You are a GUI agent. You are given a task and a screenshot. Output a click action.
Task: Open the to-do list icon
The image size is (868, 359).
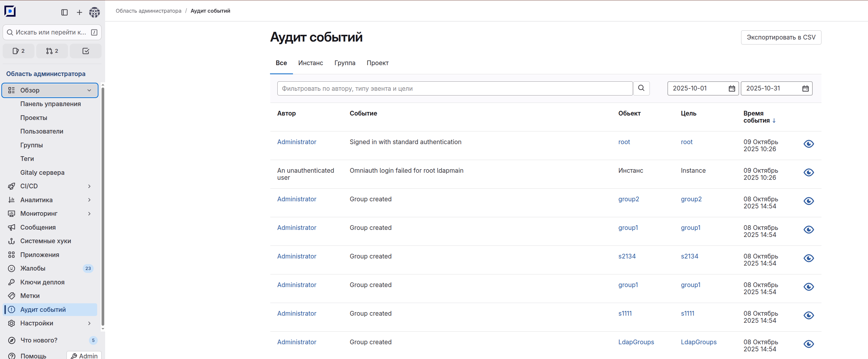(x=86, y=51)
